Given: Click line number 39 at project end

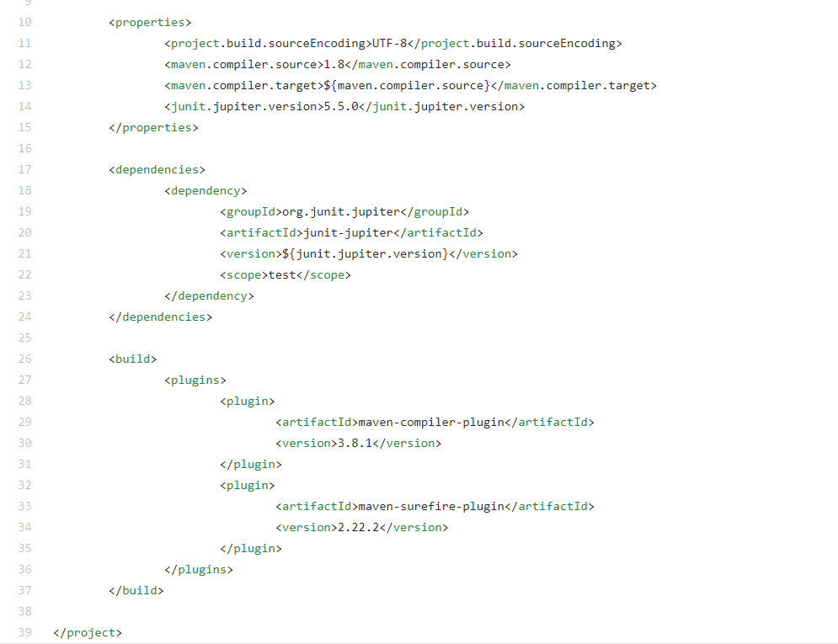Looking at the screenshot, I should [x=24, y=632].
